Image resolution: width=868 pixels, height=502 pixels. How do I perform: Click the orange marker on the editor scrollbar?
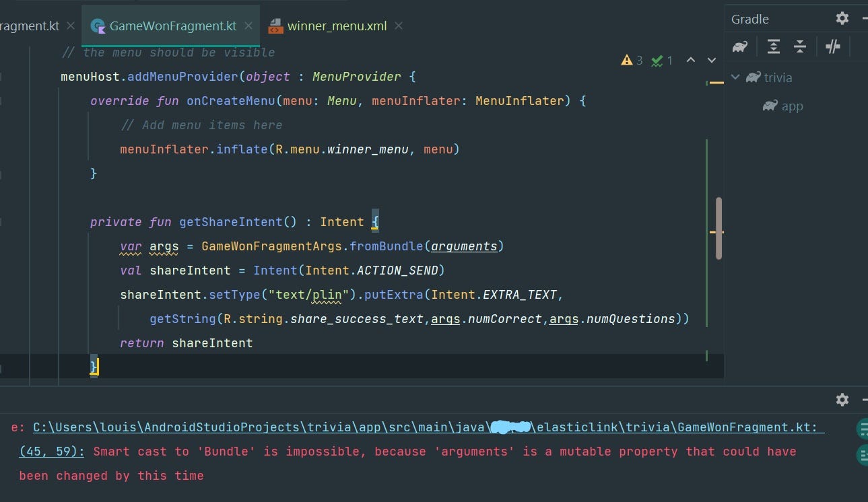point(716,82)
